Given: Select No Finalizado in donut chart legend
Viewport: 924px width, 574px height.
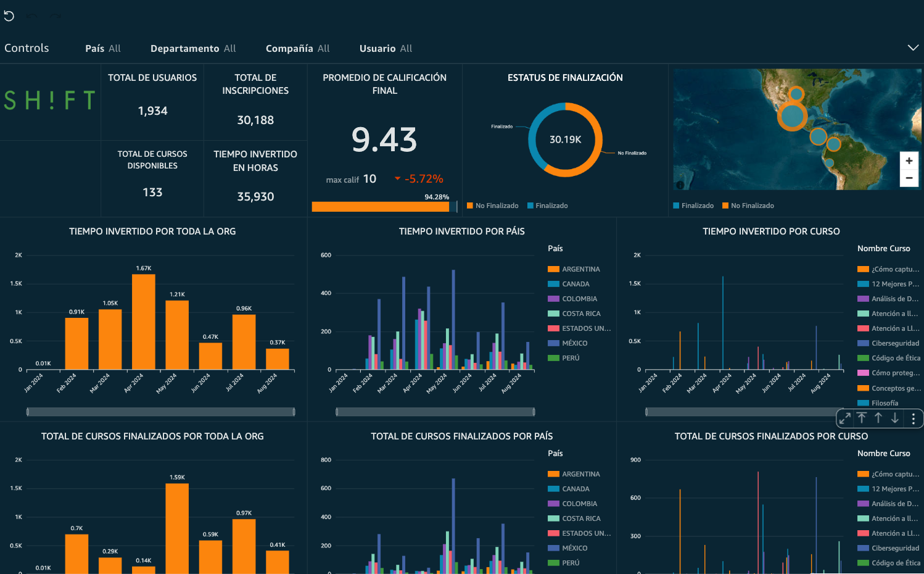Looking at the screenshot, I should pyautogui.click(x=492, y=206).
